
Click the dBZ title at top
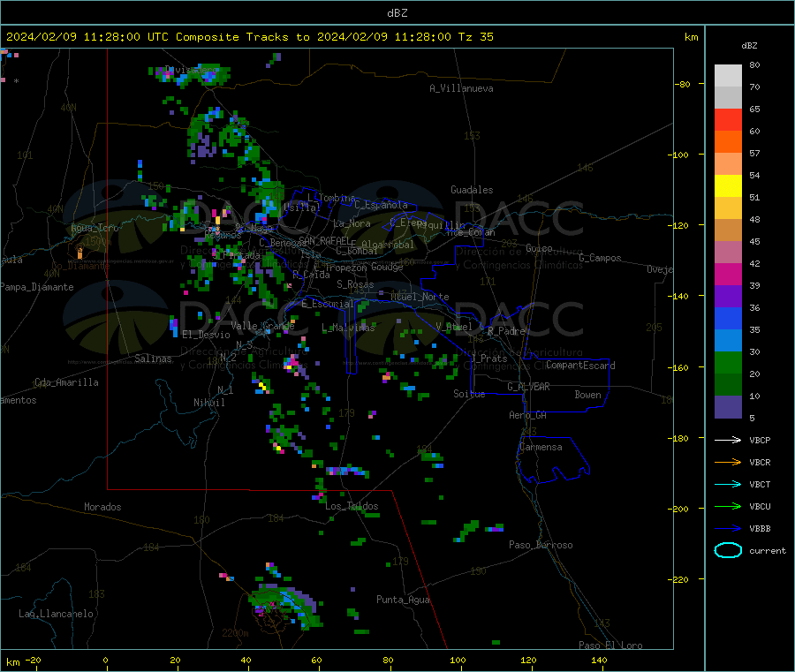(x=397, y=13)
